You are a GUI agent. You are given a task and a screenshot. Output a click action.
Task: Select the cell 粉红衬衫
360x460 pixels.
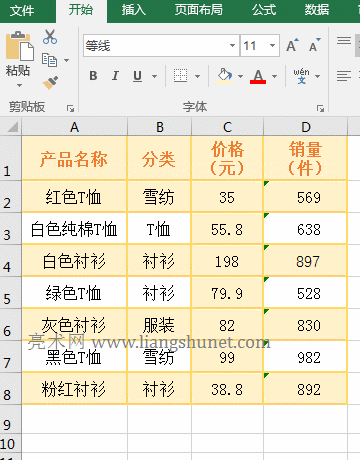pos(74,389)
